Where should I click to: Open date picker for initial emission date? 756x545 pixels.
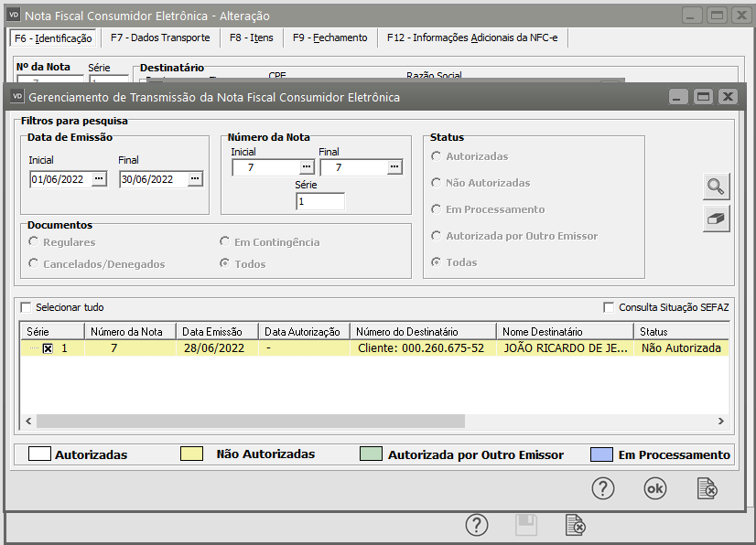click(98, 179)
